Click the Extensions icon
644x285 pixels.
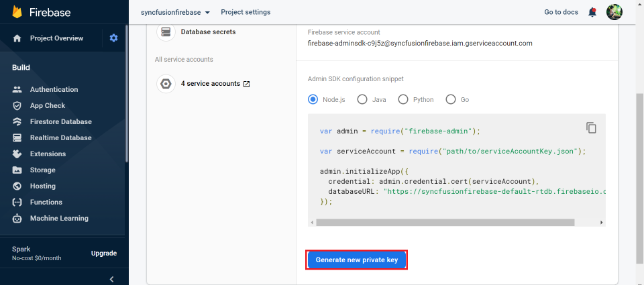17,154
